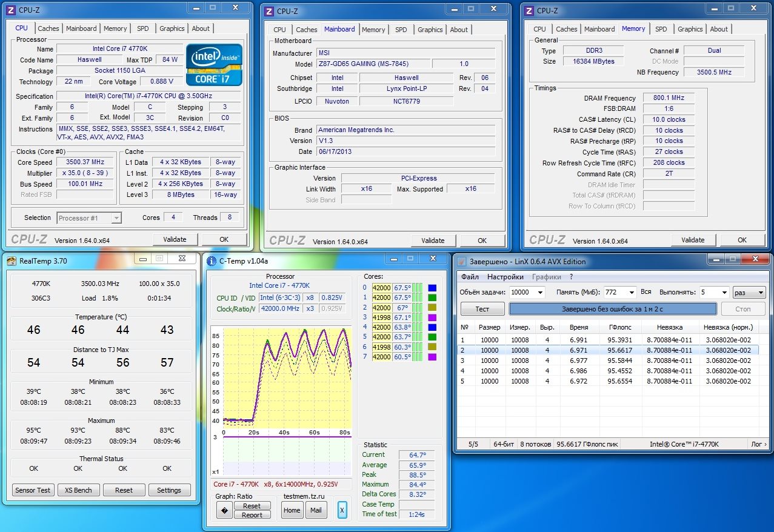Click the Sensor Test button in RealTemp

(33, 490)
